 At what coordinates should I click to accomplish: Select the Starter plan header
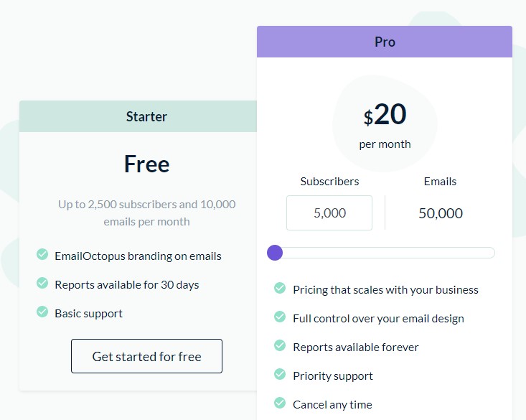tap(146, 116)
